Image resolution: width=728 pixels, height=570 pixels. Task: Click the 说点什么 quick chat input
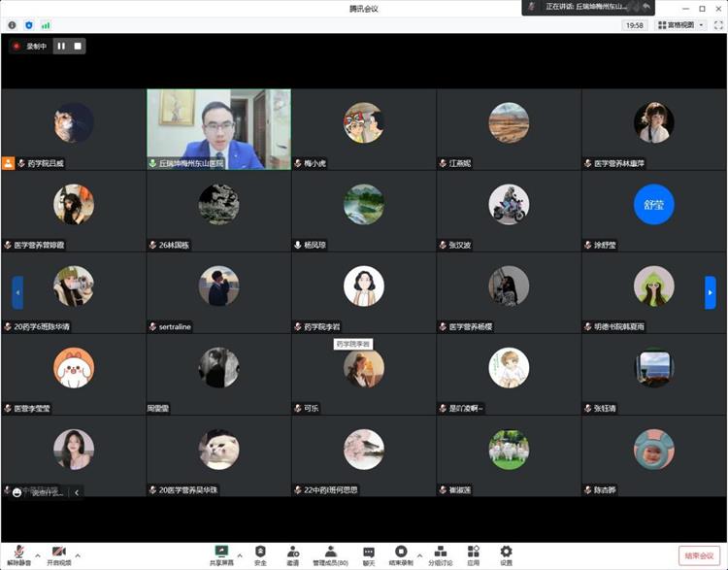click(x=48, y=493)
